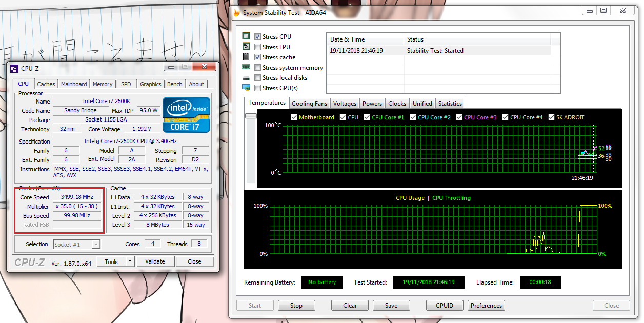Open the Memory tab in CPU-Z
The width and height of the screenshot is (644, 323).
click(103, 84)
